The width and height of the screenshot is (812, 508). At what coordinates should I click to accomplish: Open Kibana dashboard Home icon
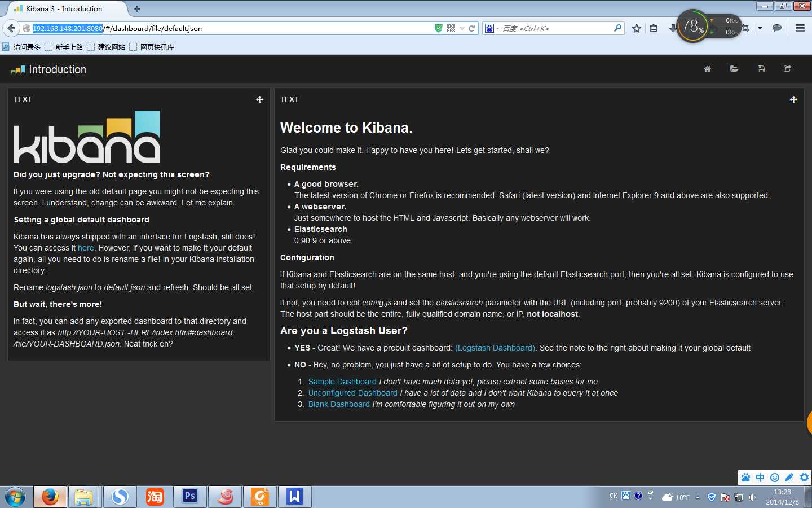point(707,69)
